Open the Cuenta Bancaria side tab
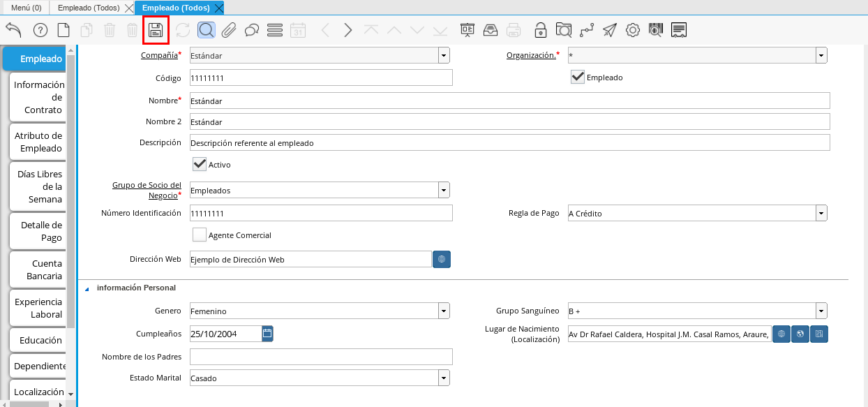Screen dimensions: 868x407 (x=38, y=269)
